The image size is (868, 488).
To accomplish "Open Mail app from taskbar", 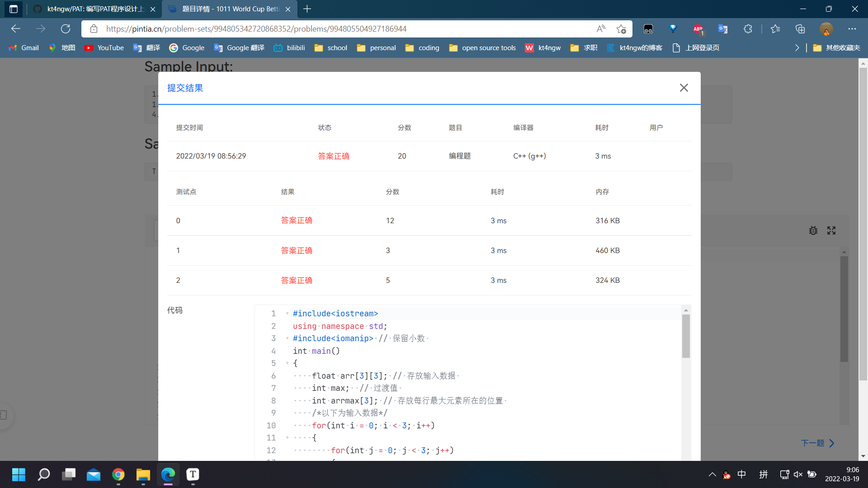I will [94, 474].
